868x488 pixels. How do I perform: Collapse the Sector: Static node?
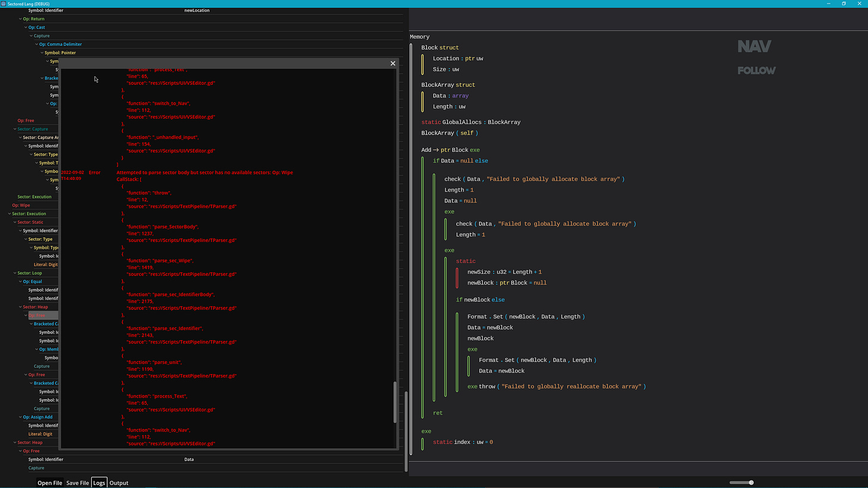pyautogui.click(x=15, y=222)
